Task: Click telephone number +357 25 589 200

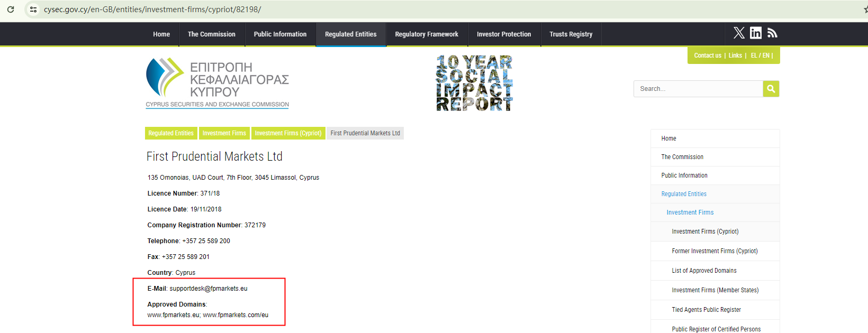Action: (206, 241)
